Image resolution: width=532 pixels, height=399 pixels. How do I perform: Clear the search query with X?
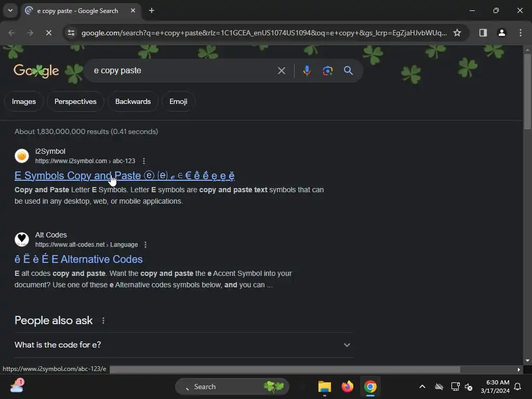click(281, 71)
